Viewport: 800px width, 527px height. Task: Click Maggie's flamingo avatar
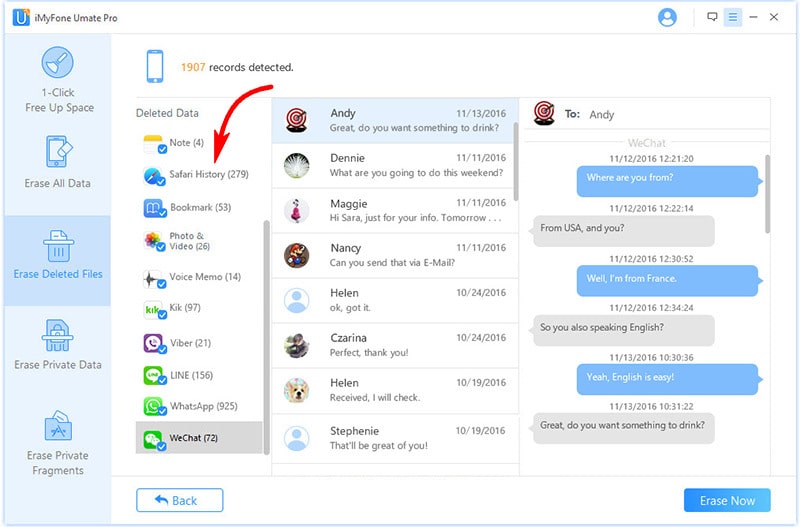(296, 211)
